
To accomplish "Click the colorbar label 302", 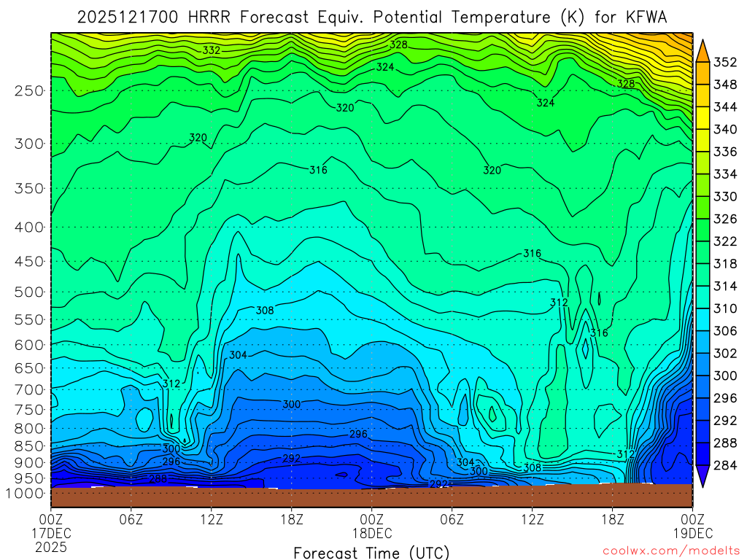I will [x=725, y=353].
